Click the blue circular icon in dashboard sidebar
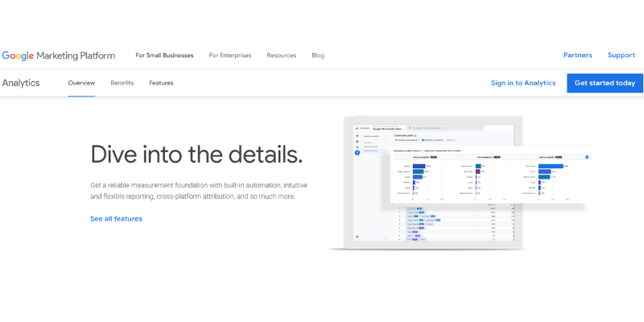 tap(357, 152)
